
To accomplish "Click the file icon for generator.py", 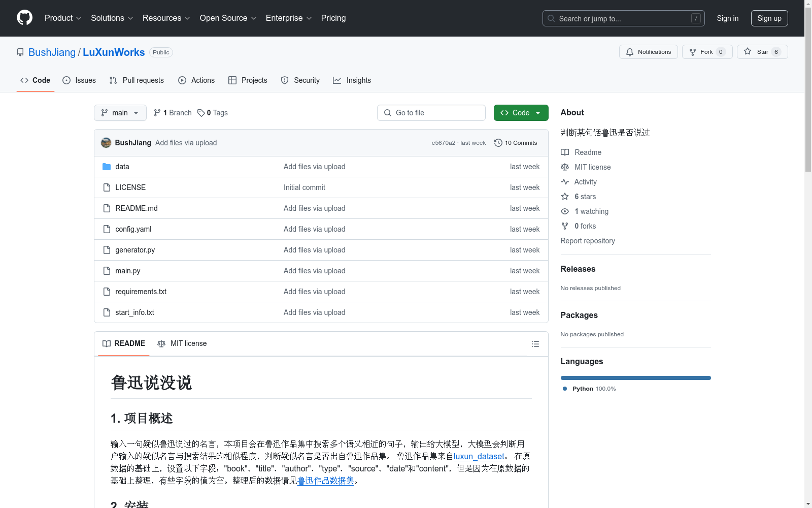I will 107,250.
